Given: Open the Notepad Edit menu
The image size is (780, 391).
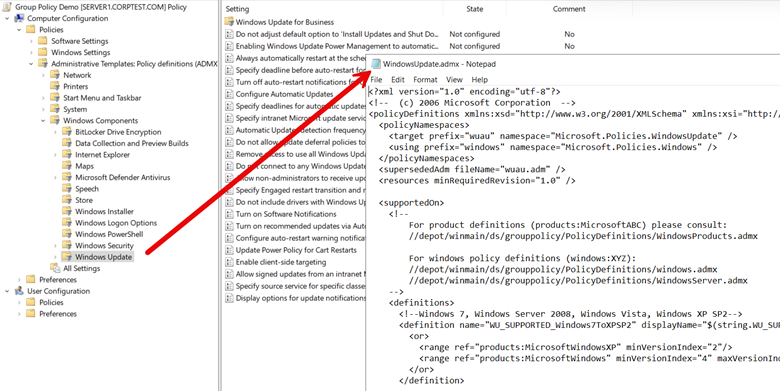Looking at the screenshot, I should (x=397, y=80).
